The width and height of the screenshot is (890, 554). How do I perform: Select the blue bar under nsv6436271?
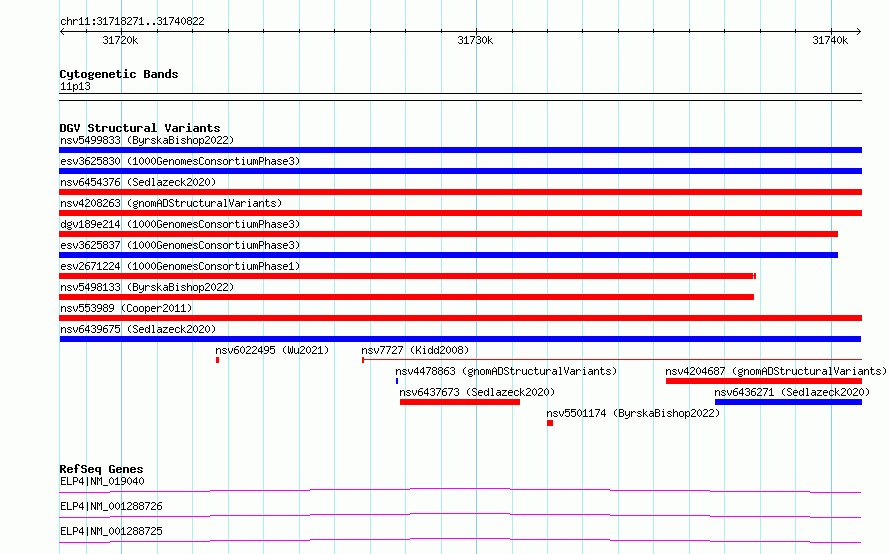788,402
